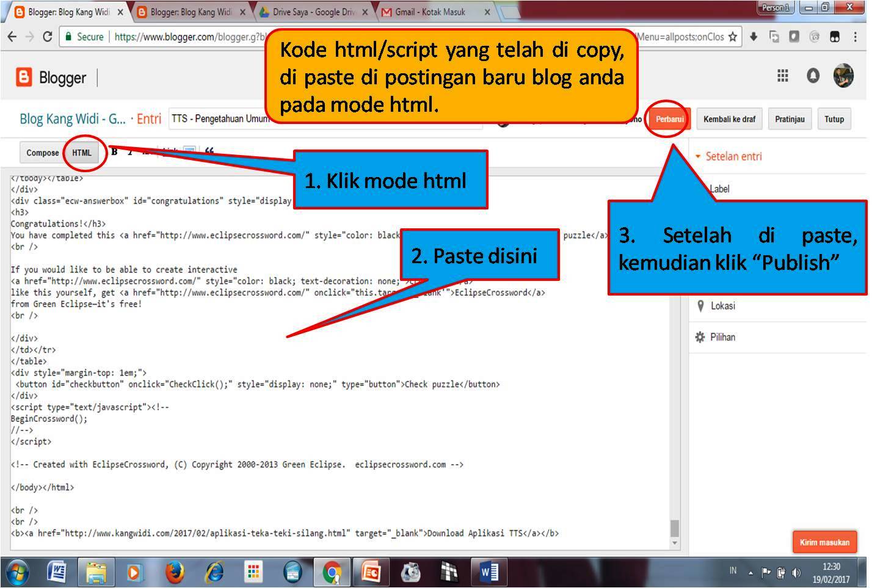The height and width of the screenshot is (588, 872).
Task: Click the Congratulations!</h3> code line
Action: (x=58, y=224)
